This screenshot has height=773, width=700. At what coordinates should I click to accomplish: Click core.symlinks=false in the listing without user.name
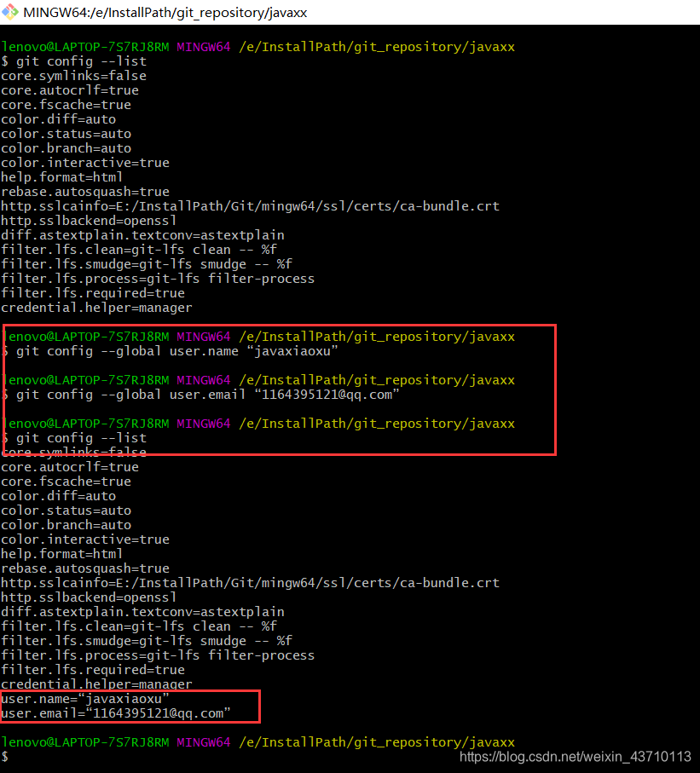(73, 76)
